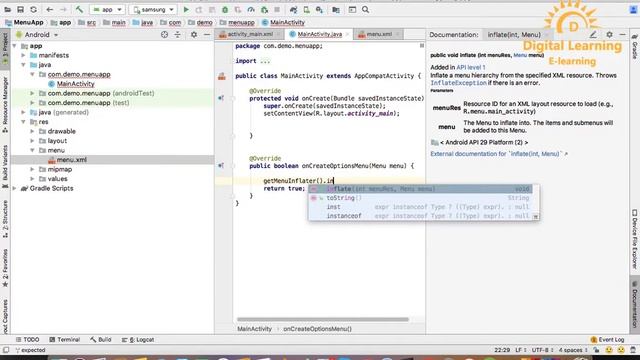Hide the Documentation panel with minus icon
Image resolution: width=640 pixels, height=360 pixels.
[622, 35]
